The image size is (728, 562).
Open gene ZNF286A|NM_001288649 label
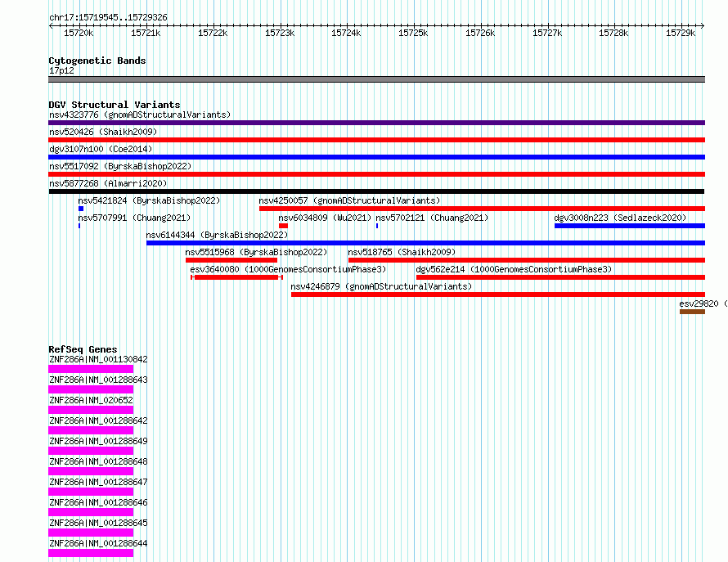[98, 441]
